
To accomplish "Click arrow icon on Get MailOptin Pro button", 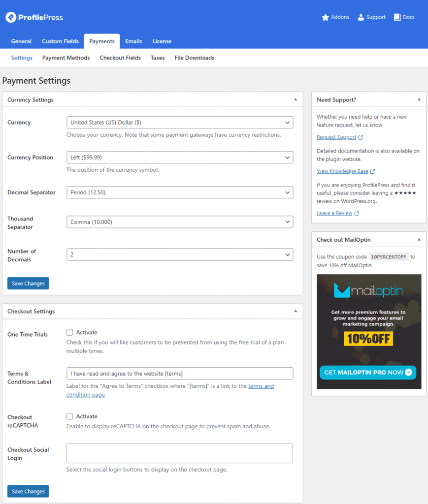I will click(x=408, y=372).
